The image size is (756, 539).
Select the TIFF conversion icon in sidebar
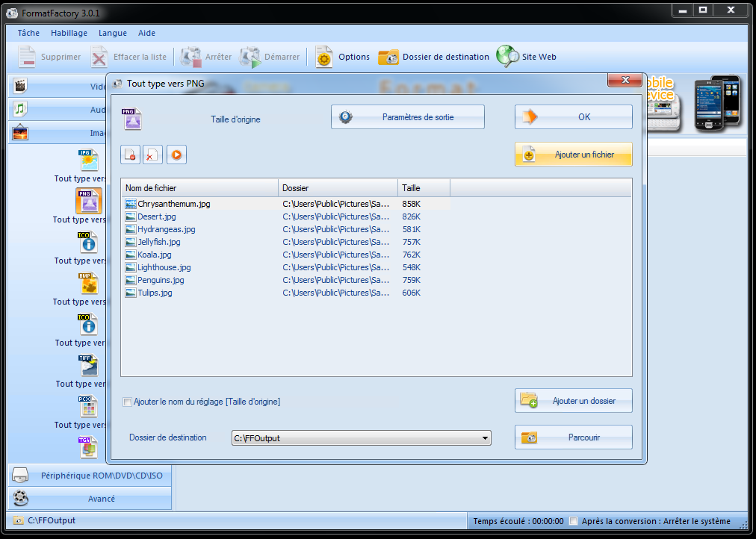[89, 365]
